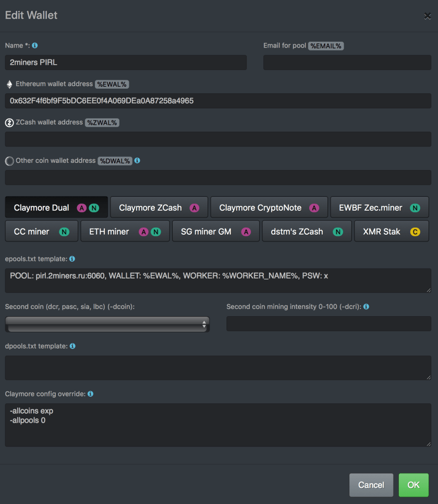Click the info icon next to Name label
438x504 pixels.
click(x=35, y=45)
